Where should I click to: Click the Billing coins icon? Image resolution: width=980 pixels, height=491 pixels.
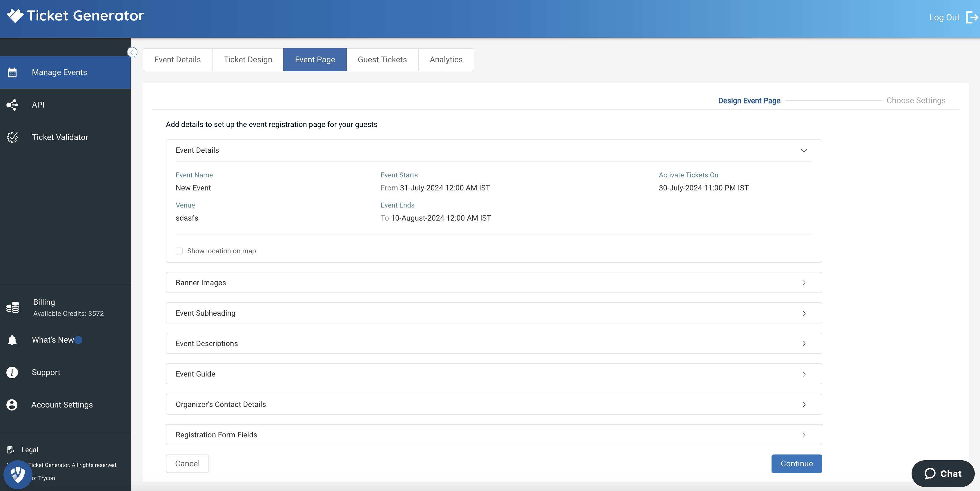pos(12,307)
